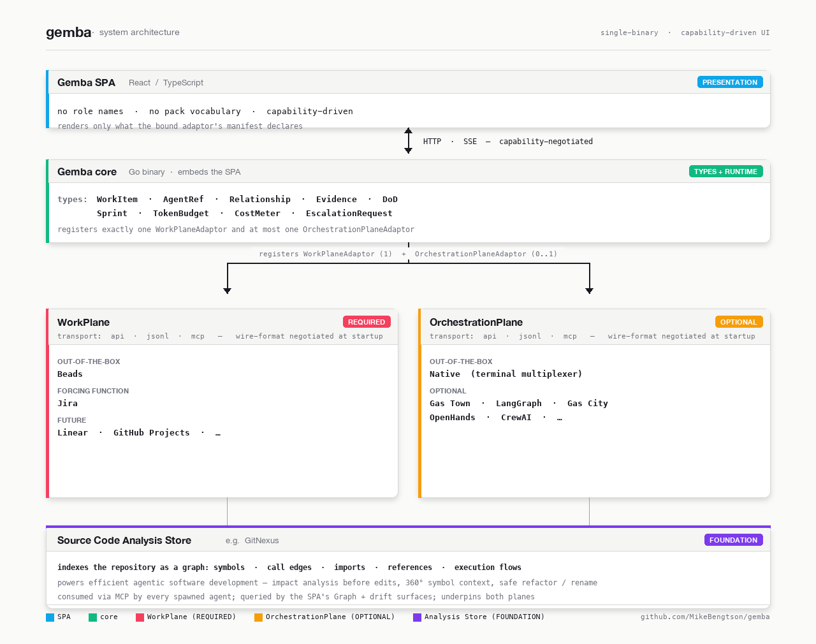Click the 'call edges' text
This screenshot has height=644, width=816.
coord(289,567)
